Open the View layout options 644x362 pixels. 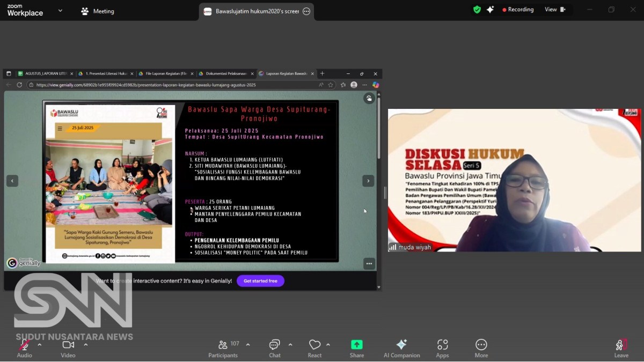pos(555,10)
